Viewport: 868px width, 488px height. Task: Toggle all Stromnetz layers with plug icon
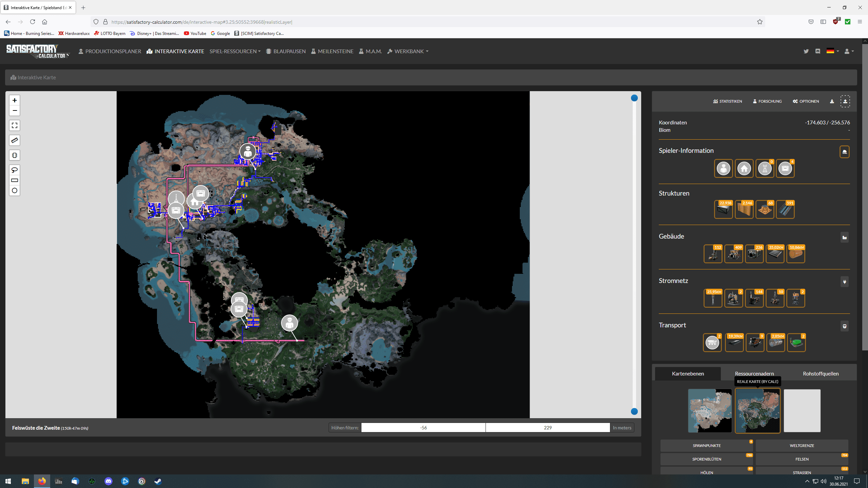[x=844, y=282]
